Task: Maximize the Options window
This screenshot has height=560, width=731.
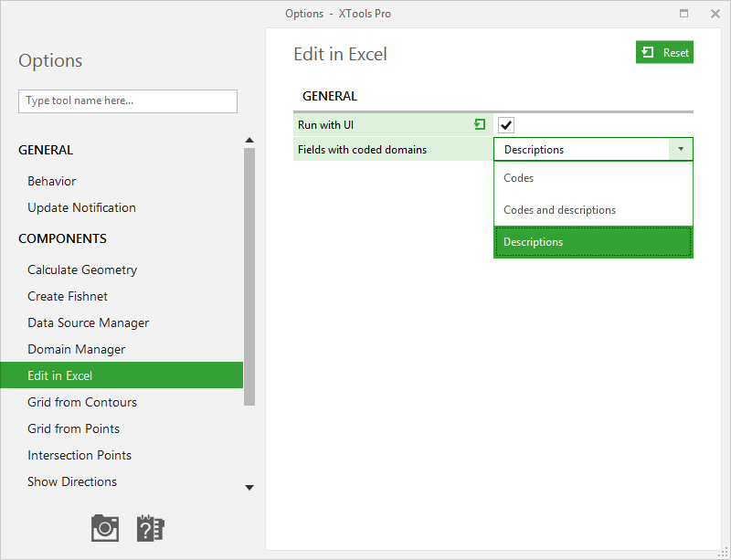Action: [x=683, y=14]
